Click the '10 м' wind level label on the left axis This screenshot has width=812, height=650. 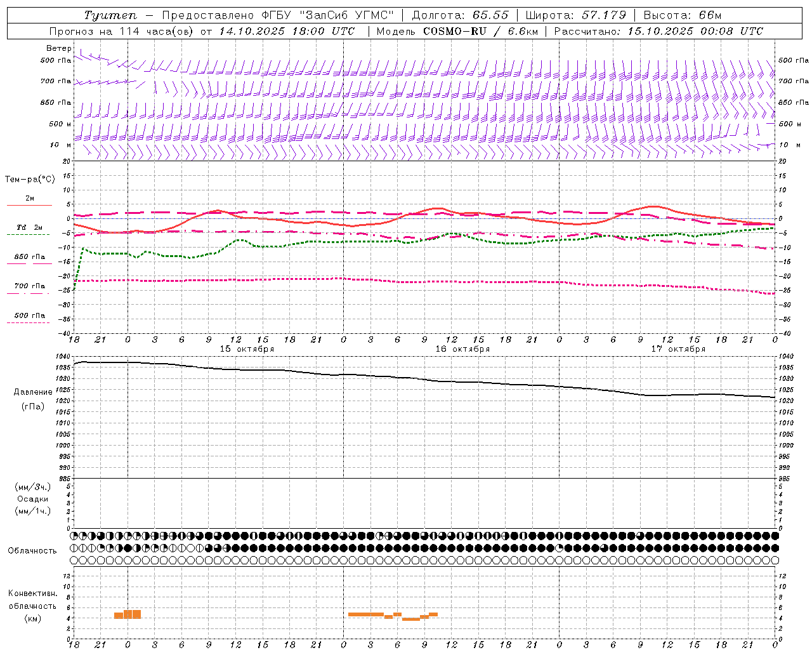point(60,145)
